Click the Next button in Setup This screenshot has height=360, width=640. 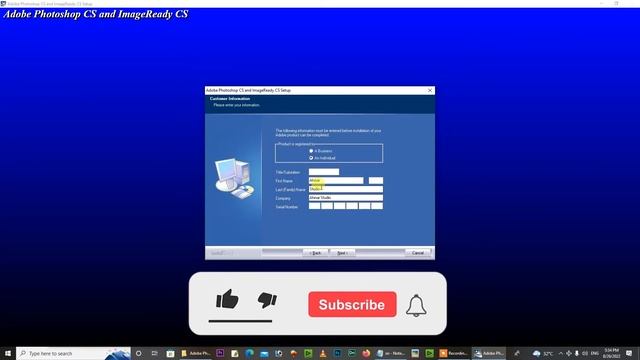point(342,253)
